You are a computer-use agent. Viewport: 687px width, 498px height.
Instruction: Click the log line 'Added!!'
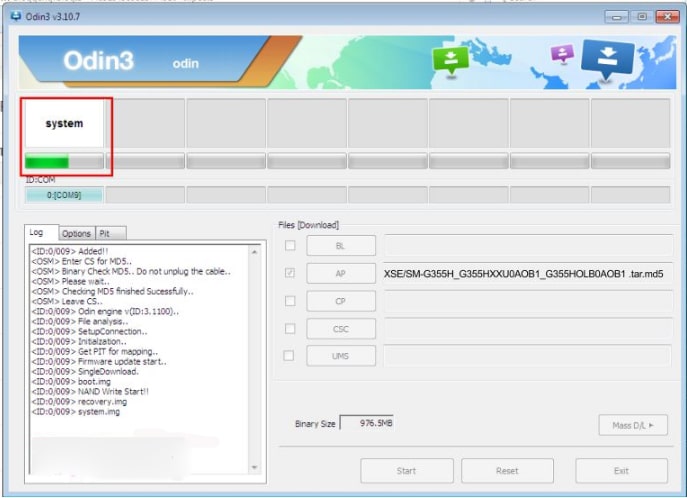point(70,251)
